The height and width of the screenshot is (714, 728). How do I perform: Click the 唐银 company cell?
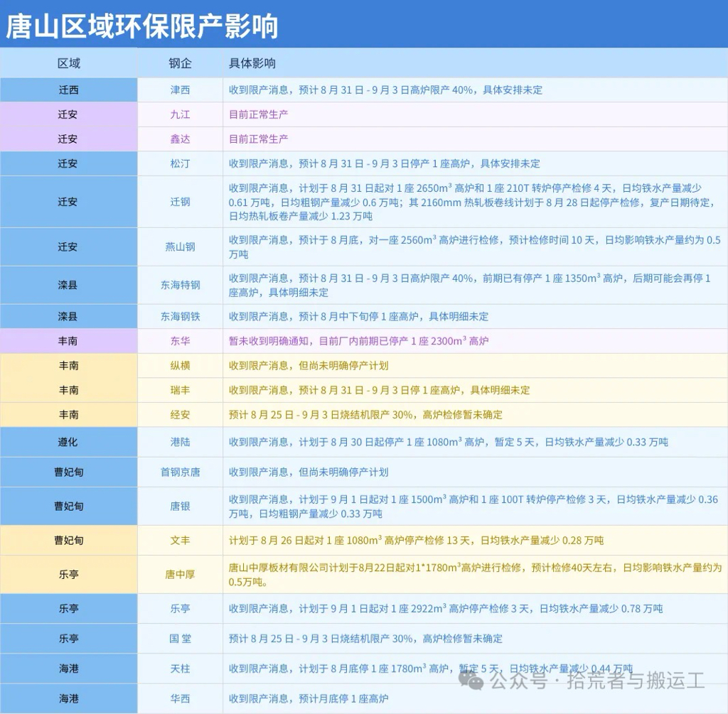[180, 506]
